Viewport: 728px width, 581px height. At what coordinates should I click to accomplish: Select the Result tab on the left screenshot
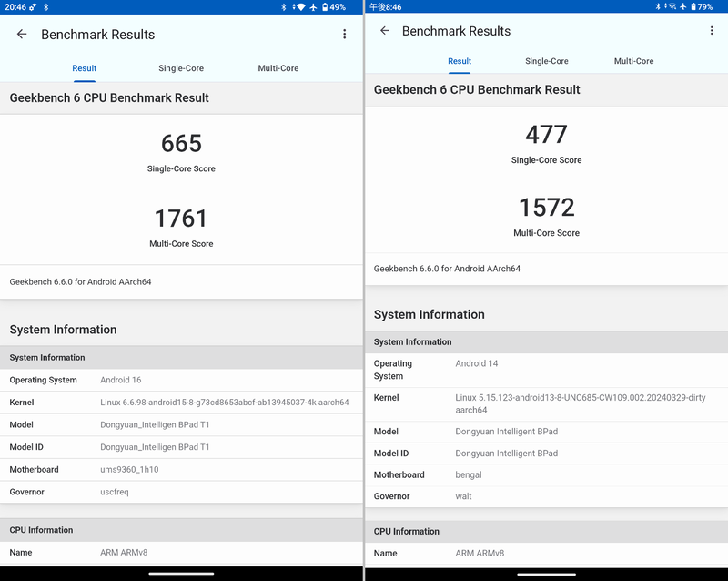pyautogui.click(x=84, y=68)
